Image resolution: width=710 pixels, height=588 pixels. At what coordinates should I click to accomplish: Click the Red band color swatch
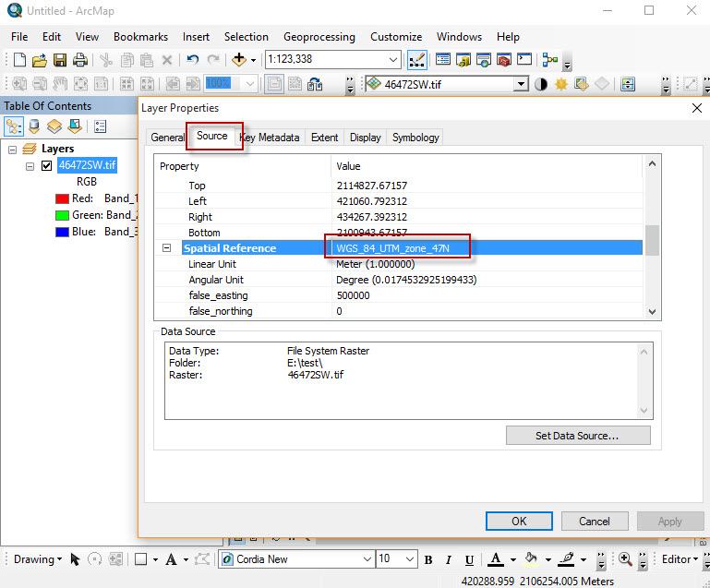pos(62,198)
